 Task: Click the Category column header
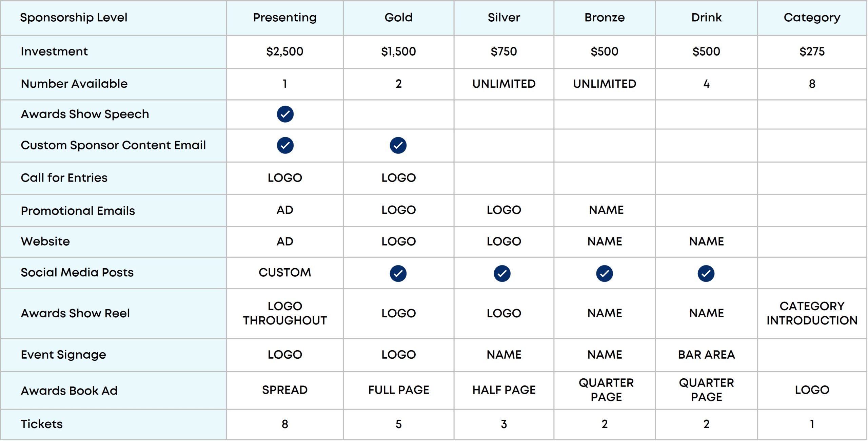(812, 17)
